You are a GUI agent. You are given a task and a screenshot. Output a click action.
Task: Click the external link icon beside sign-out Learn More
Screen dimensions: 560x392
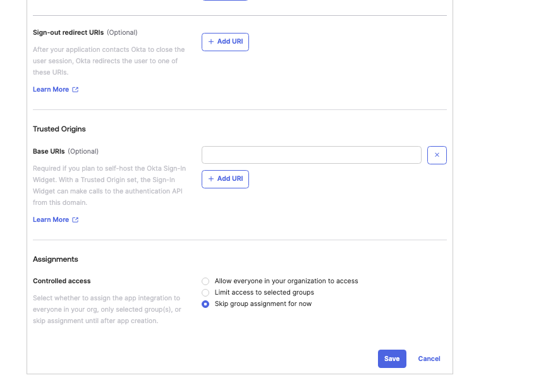75,89
